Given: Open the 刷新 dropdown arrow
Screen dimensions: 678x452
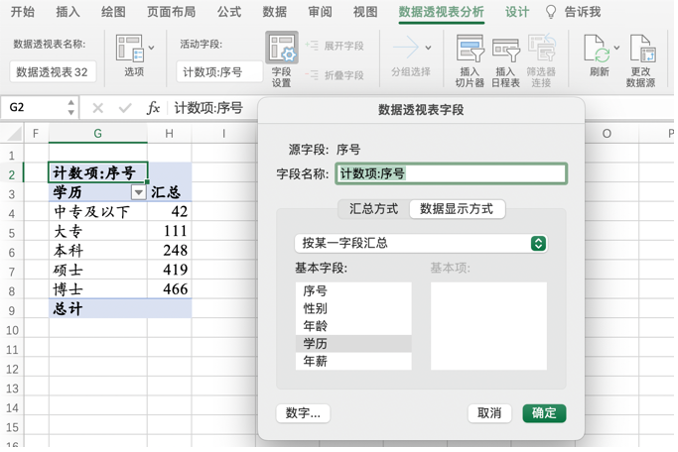Looking at the screenshot, I should 617,47.
